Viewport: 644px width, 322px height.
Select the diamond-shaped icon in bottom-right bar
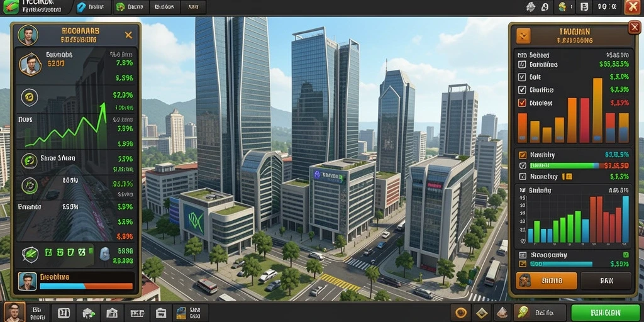pos(481,313)
